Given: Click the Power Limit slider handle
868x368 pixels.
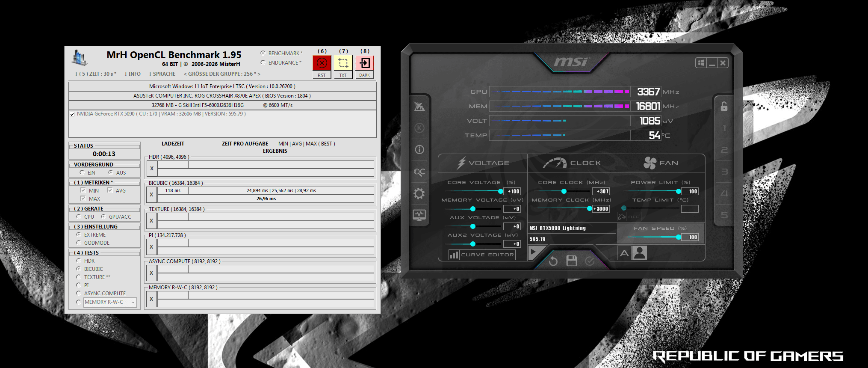Looking at the screenshot, I should click(679, 191).
